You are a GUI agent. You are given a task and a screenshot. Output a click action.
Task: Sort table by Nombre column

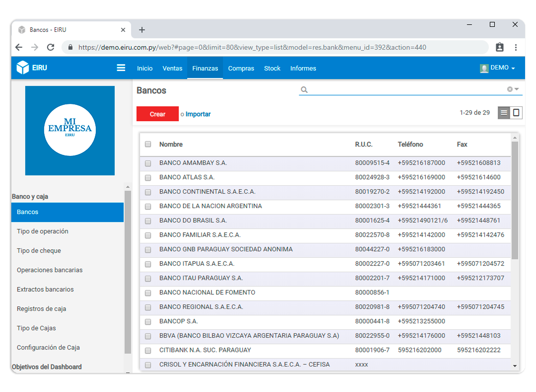pyautogui.click(x=171, y=144)
